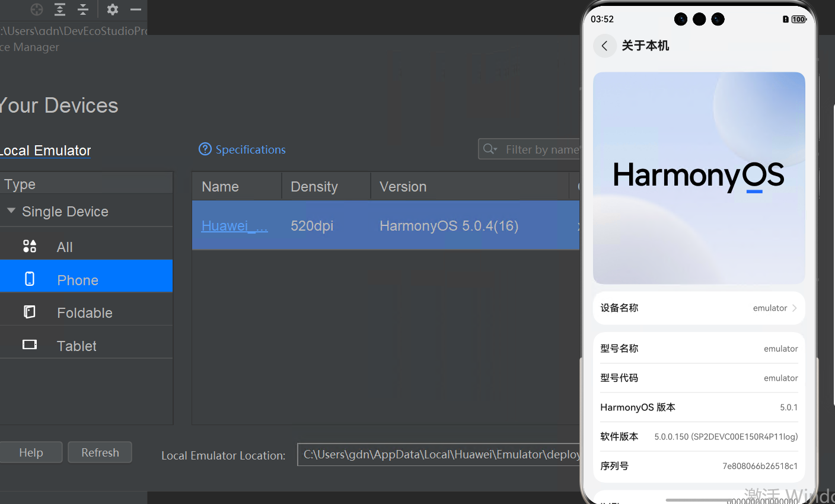Sort by the Version column header
The width and height of the screenshot is (835, 504).
[x=470, y=186]
